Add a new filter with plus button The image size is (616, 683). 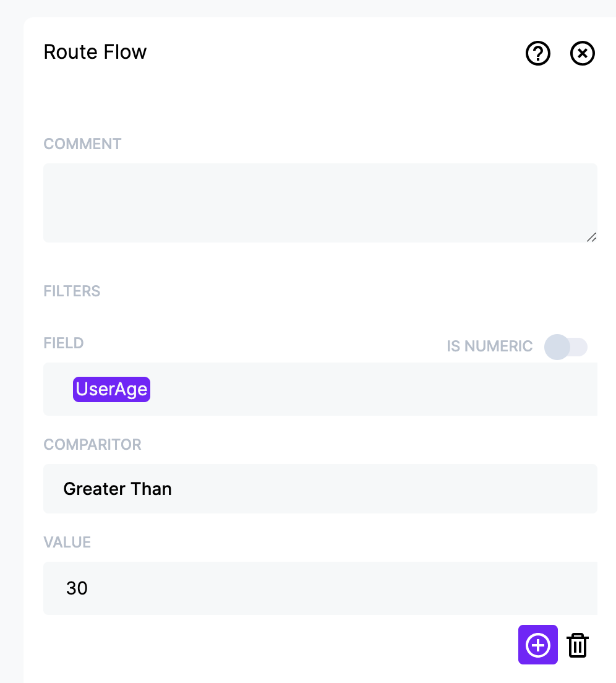[x=537, y=645]
